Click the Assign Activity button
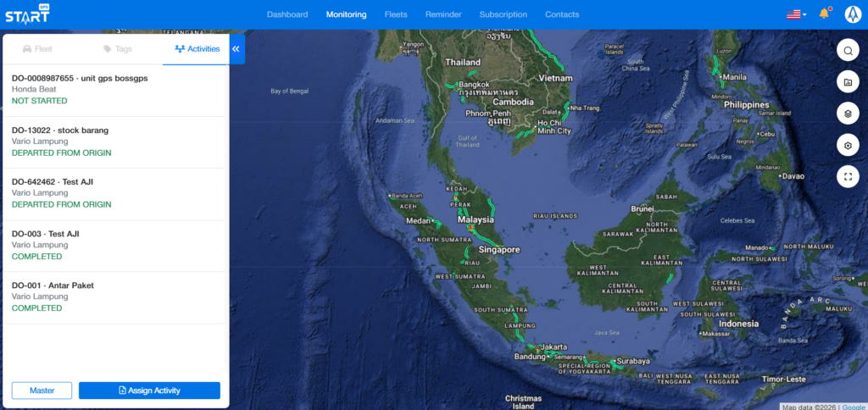The height and width of the screenshot is (410, 868). (149, 391)
